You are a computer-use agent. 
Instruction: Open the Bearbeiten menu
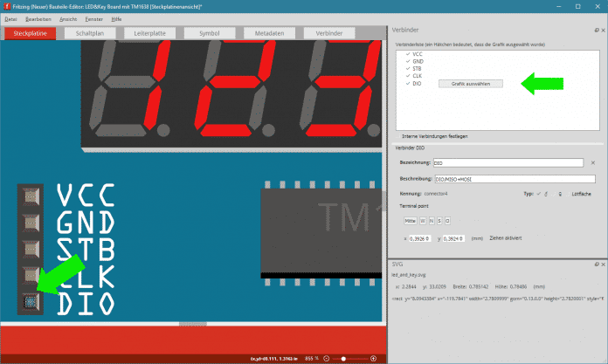pyautogui.click(x=38, y=17)
